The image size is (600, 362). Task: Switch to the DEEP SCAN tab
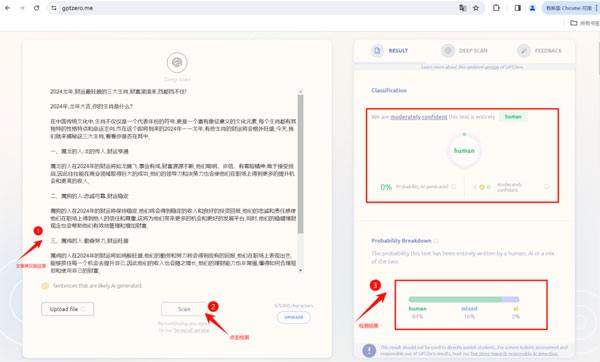tap(465, 51)
